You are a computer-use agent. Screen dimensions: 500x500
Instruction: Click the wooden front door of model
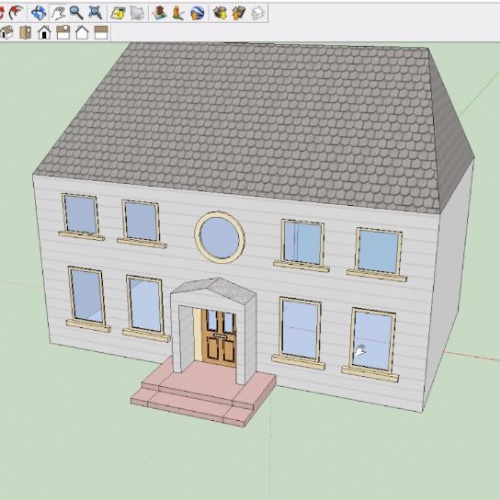pyautogui.click(x=219, y=337)
